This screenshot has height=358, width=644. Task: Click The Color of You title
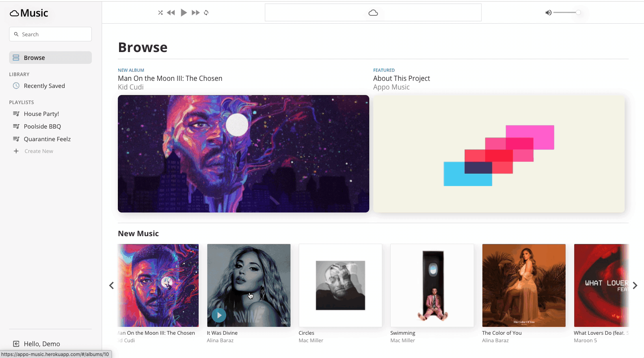tap(502, 333)
